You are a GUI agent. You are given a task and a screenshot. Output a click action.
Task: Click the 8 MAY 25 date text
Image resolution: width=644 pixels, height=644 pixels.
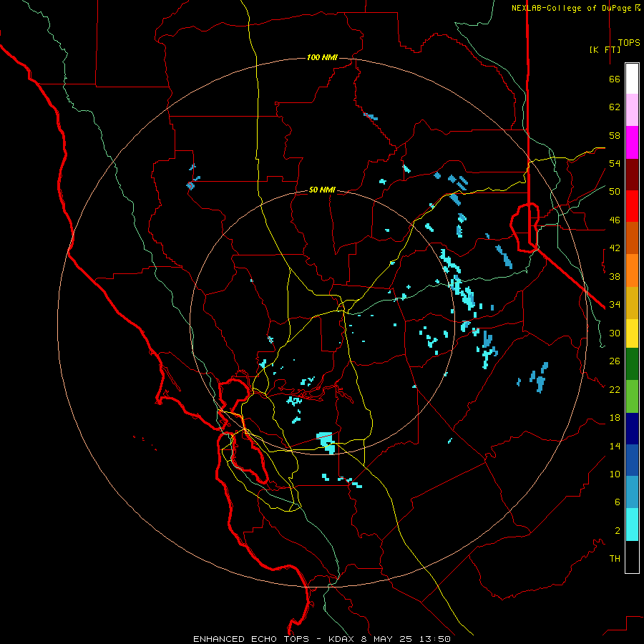[388, 639]
